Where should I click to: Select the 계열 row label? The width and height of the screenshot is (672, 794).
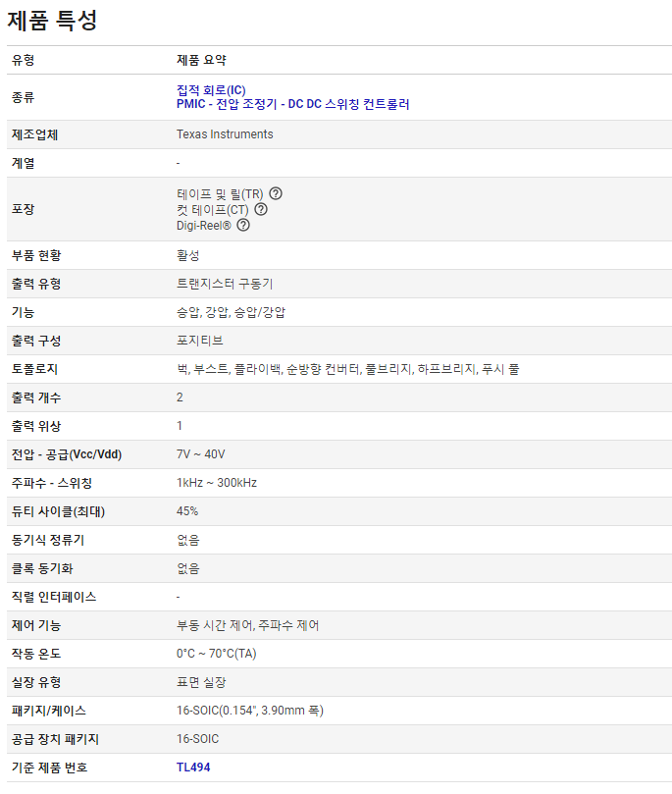pos(24,163)
